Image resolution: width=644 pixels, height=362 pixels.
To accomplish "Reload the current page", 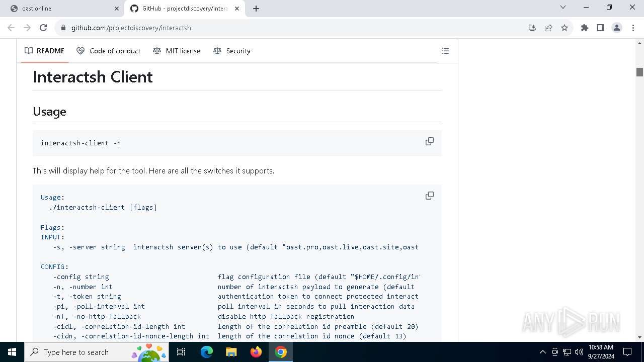I will click(43, 28).
